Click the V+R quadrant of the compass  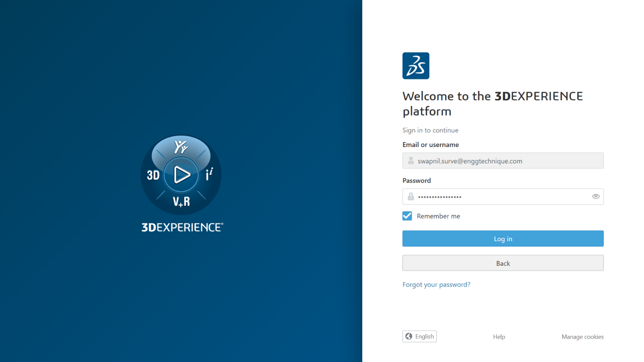click(181, 202)
